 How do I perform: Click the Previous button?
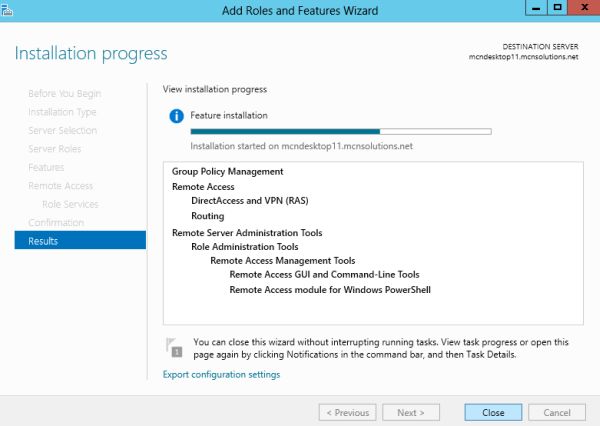[347, 413]
